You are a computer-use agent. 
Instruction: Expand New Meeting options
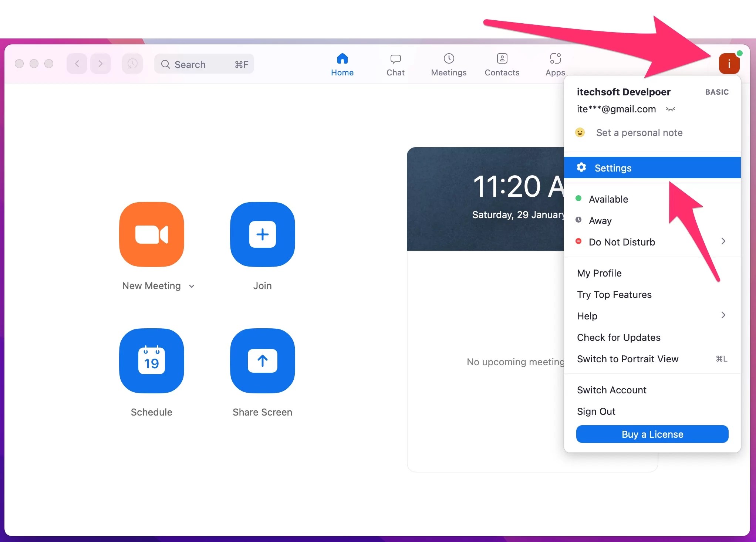[x=192, y=286]
